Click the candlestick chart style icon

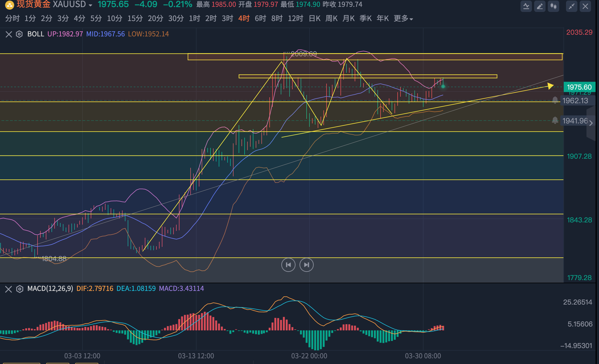[x=553, y=6]
